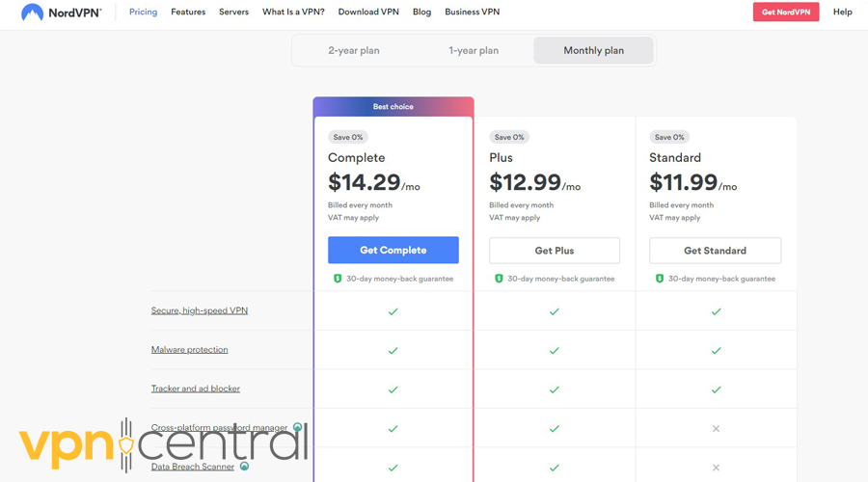Screen dimensions: 868x482
Task: Click the Standard plan money-back shield icon
Action: [x=659, y=279]
